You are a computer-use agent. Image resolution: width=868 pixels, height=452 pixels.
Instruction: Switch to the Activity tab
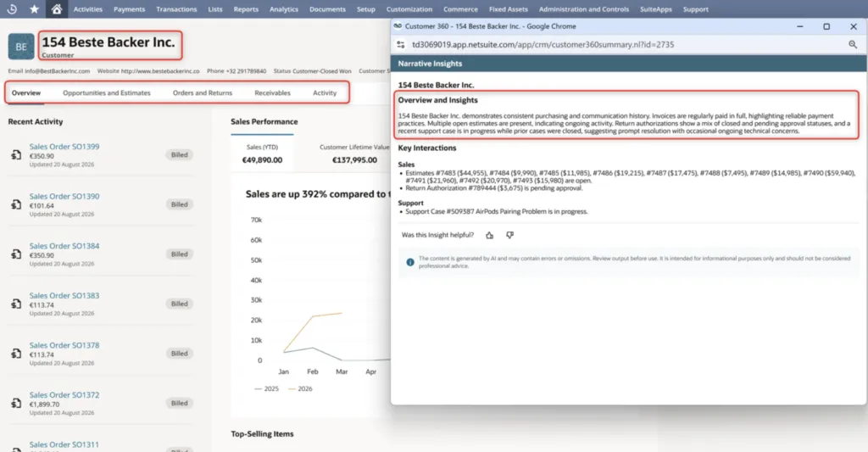[x=325, y=93]
